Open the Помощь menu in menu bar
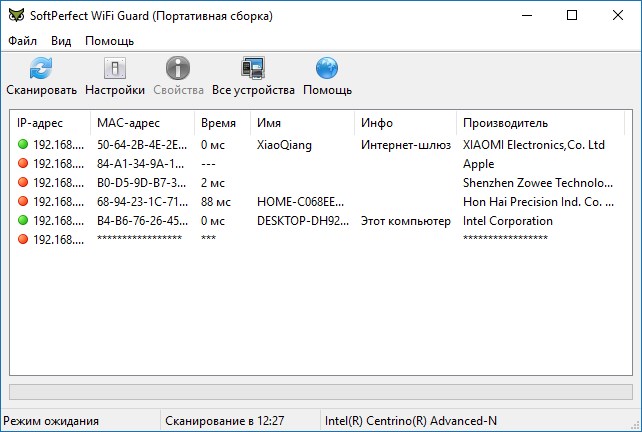The height and width of the screenshot is (432, 642). [109, 41]
